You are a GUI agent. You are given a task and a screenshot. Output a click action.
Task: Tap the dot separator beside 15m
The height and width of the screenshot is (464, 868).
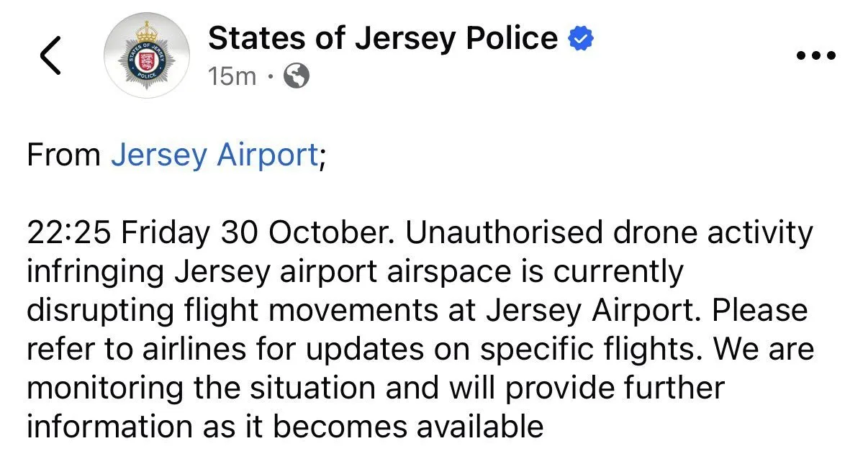point(270,76)
